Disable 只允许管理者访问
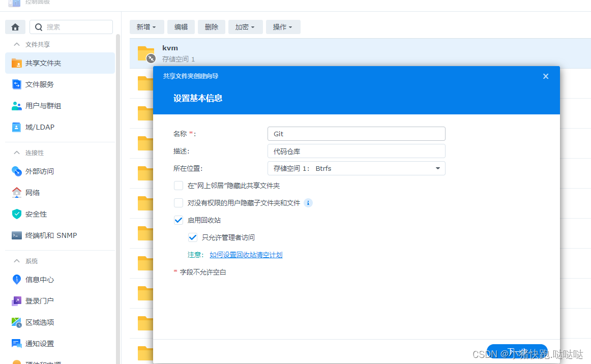The width and height of the screenshot is (591, 364). 193,237
